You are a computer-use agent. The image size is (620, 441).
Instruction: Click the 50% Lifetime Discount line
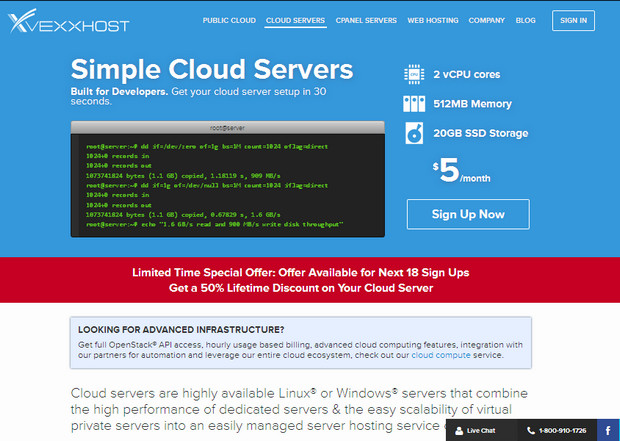click(x=301, y=288)
